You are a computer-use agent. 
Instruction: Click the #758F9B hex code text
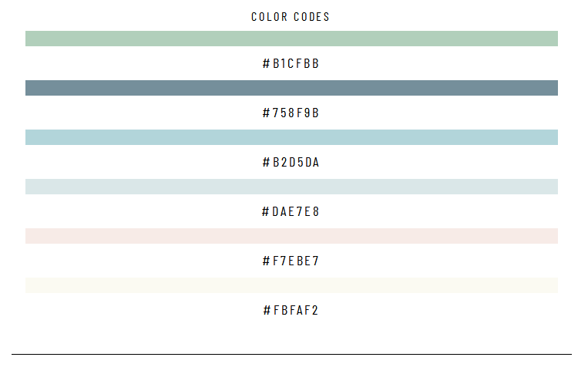pyautogui.click(x=291, y=113)
